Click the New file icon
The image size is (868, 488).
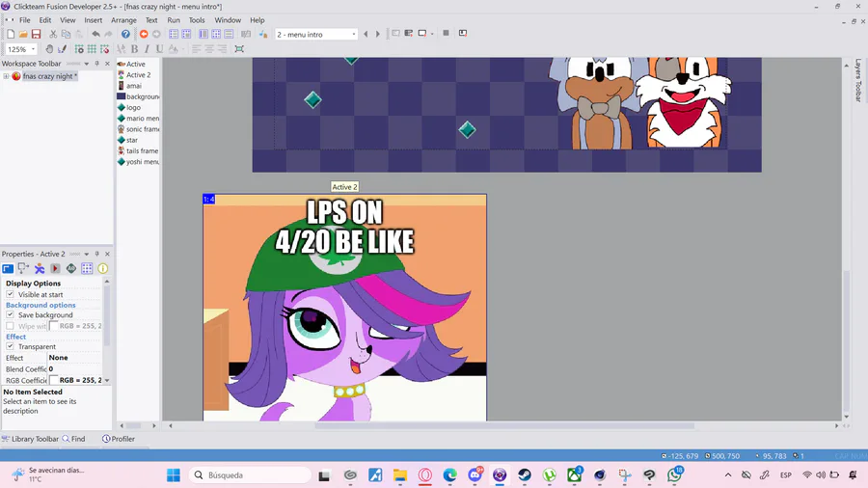[x=11, y=35]
